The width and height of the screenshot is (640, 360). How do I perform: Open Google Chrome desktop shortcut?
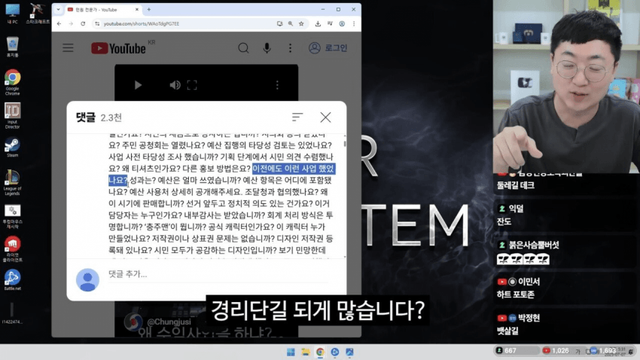[x=13, y=82]
